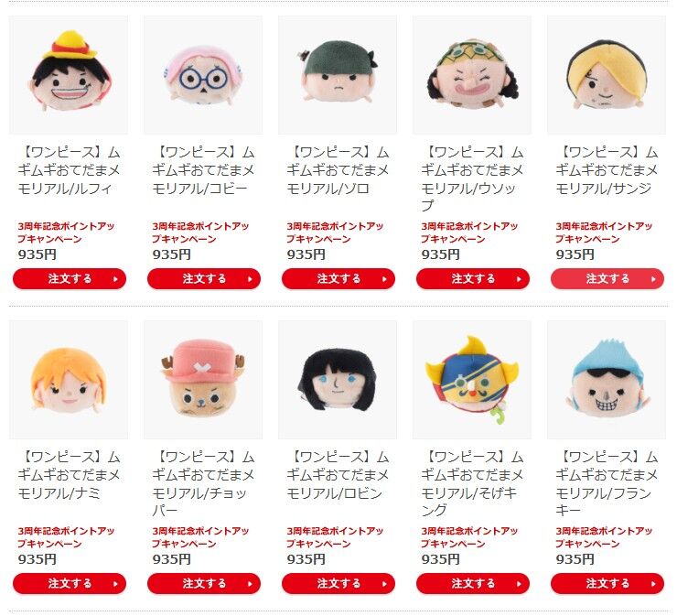677x616 pixels.
Task: Open the Franky plush thumbnail image
Action: (607, 380)
